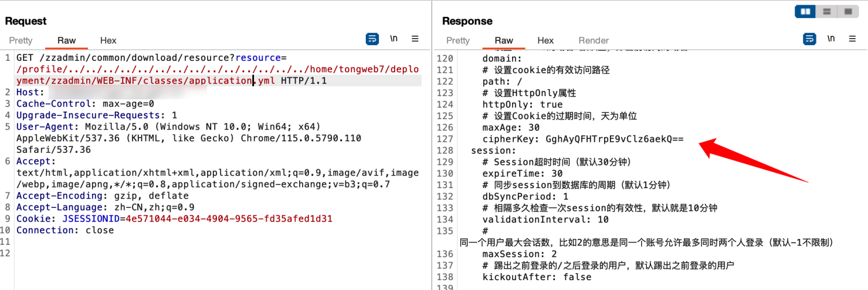
Task: Switch to top-bottom split layout view
Action: tap(827, 12)
